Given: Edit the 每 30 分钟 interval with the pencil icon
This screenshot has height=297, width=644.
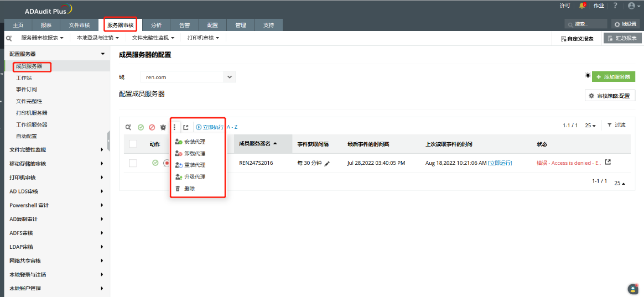Looking at the screenshot, I should 327,164.
